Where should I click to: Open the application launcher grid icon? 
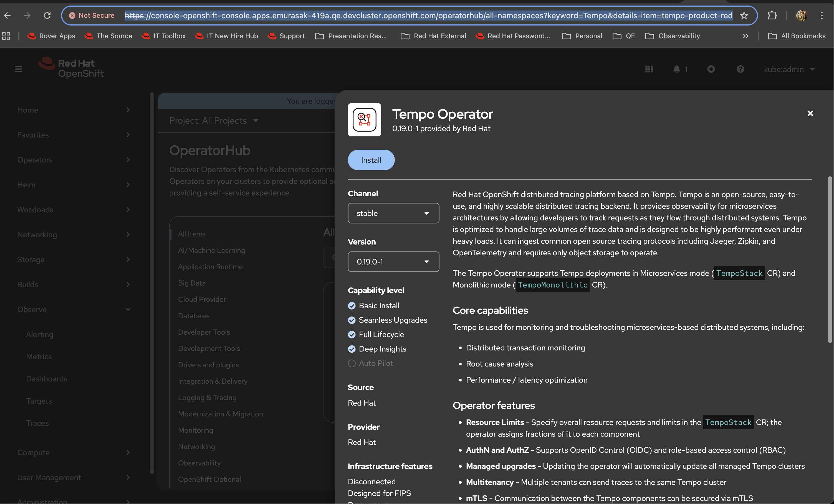[649, 69]
